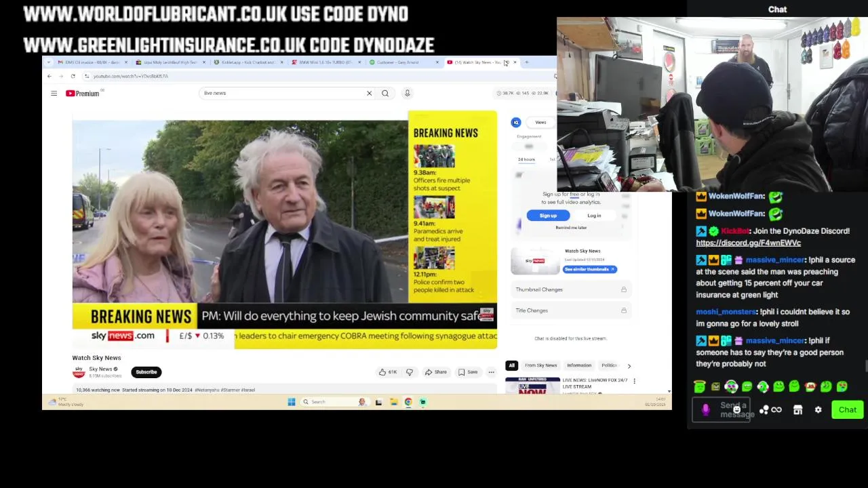Switch to the BMW Mini 1.6 16v TURBO tab

[325, 62]
